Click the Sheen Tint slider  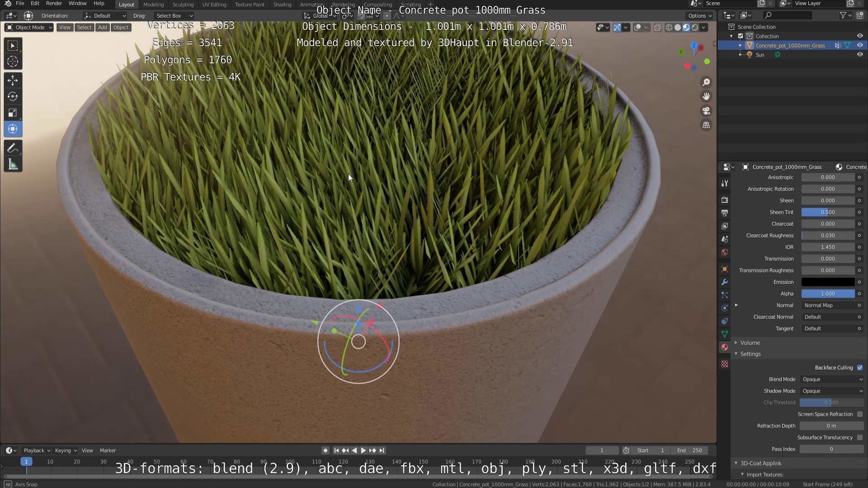tap(828, 212)
